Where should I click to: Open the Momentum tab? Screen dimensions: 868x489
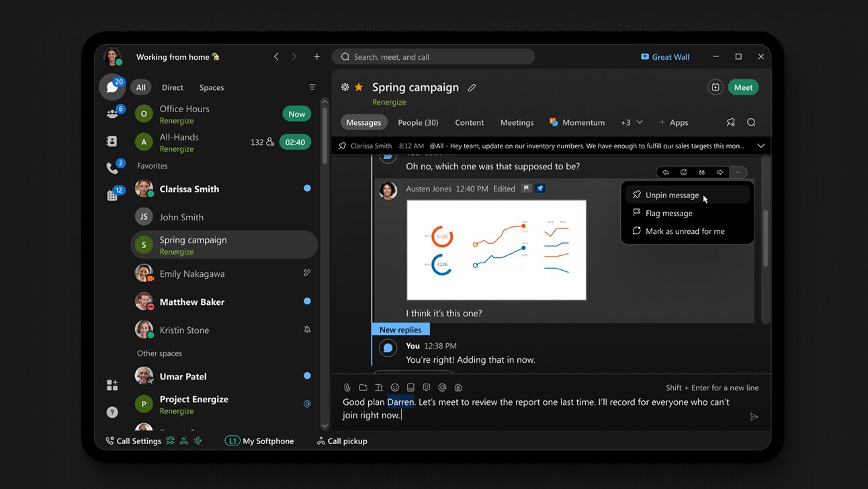pos(577,122)
